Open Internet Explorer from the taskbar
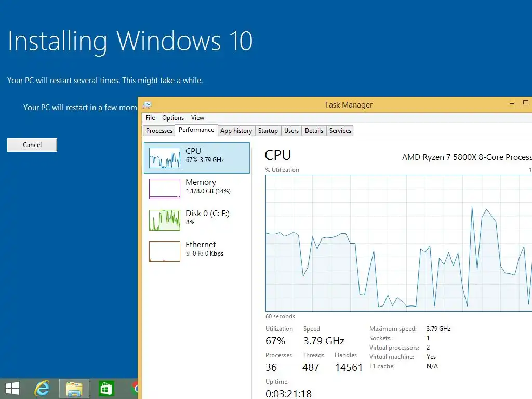 42,389
